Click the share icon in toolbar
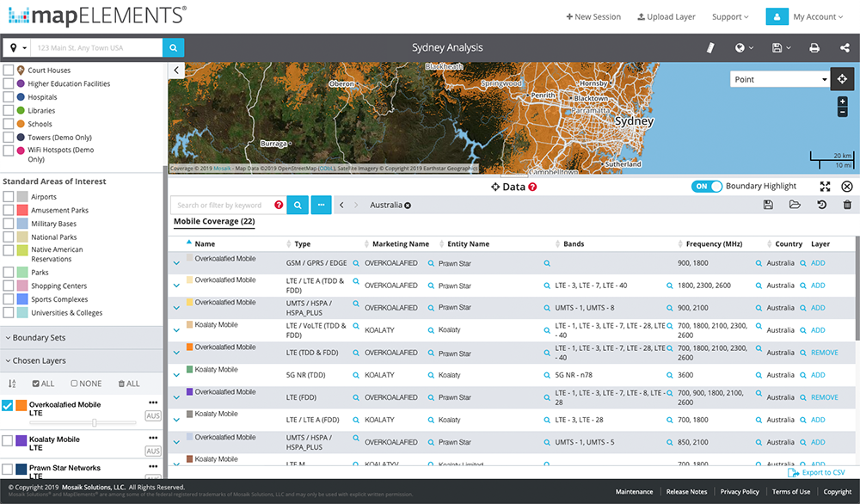The height and width of the screenshot is (504, 860). pos(845,48)
